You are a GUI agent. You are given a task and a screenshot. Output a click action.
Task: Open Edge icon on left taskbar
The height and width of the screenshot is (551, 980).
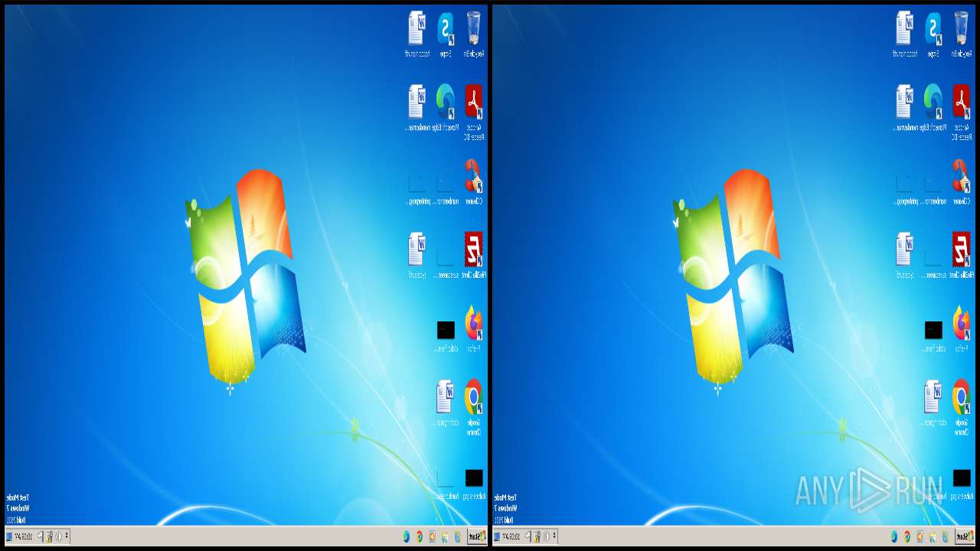tap(406, 537)
